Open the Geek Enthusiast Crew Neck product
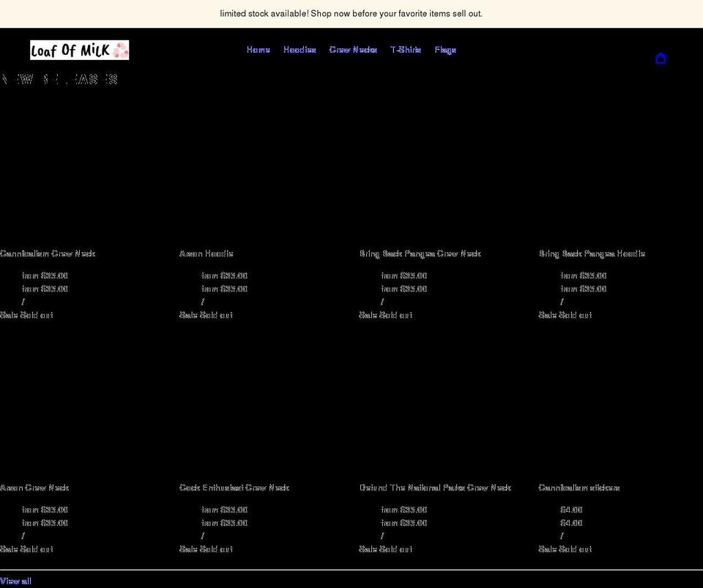The height and width of the screenshot is (588, 703). point(234,488)
